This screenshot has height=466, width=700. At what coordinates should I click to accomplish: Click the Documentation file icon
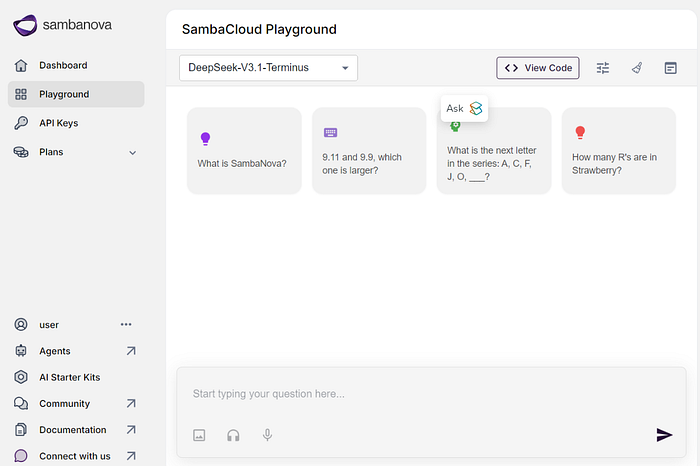point(21,429)
